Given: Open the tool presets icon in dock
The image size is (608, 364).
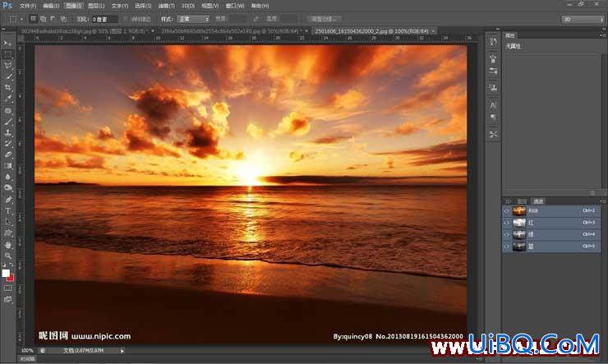Looking at the screenshot, I should [x=493, y=135].
